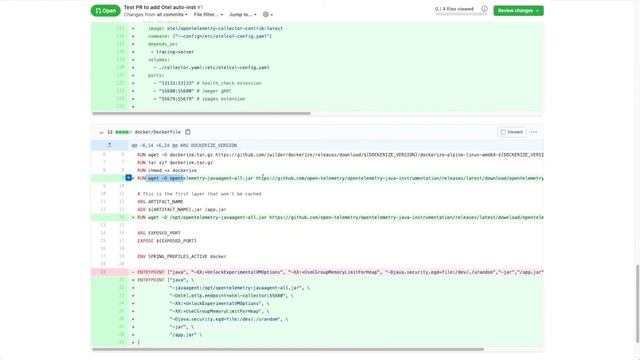The width and height of the screenshot is (640, 360).
Task: Click the '-XX:+UnlockExperimentalVMOptions' added line
Action: 219,304
